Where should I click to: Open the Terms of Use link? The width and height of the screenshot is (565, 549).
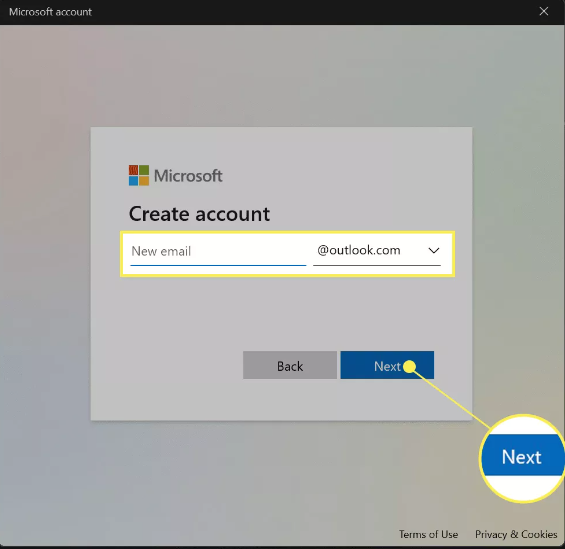[x=428, y=534]
